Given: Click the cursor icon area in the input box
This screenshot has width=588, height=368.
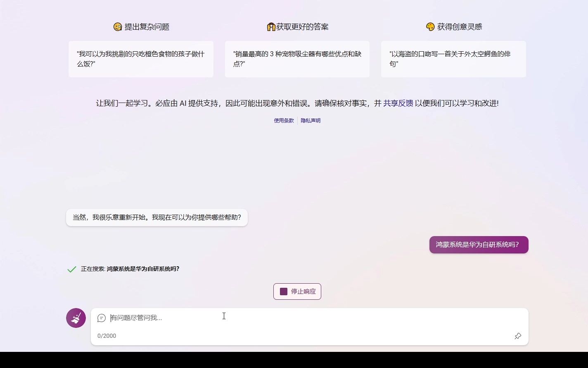Looking at the screenshot, I should click(x=224, y=316).
